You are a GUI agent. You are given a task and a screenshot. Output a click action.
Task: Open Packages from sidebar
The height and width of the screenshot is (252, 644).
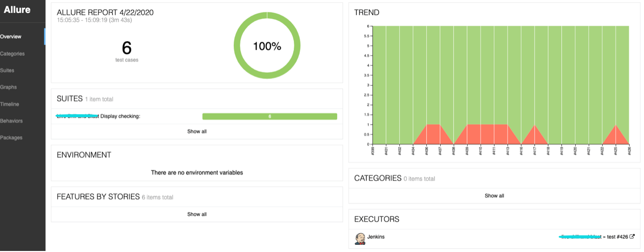pyautogui.click(x=11, y=137)
